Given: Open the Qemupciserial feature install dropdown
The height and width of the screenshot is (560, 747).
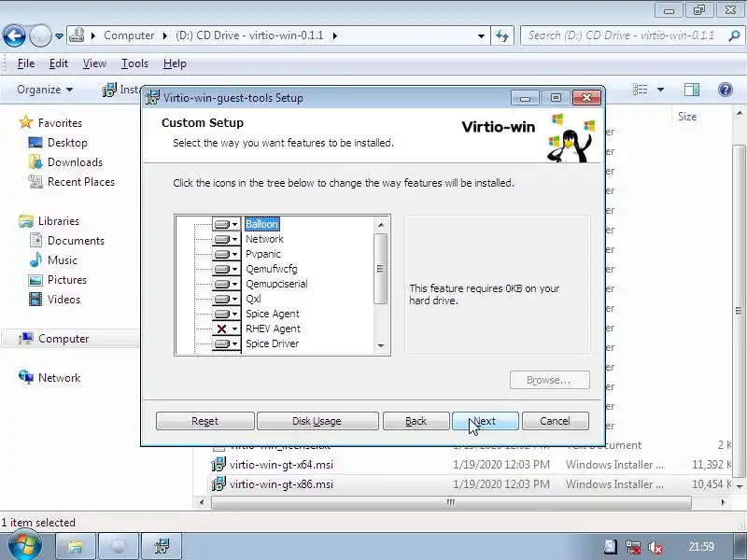Looking at the screenshot, I should tap(226, 285).
